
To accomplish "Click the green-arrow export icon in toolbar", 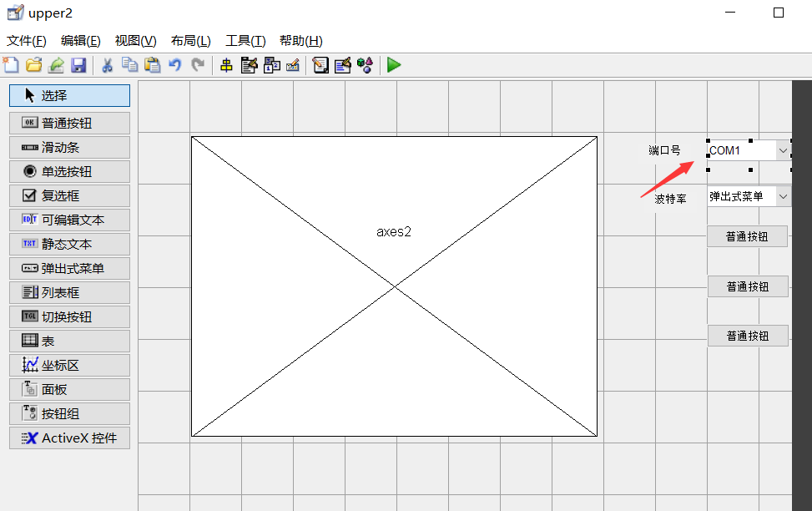I will [56, 65].
